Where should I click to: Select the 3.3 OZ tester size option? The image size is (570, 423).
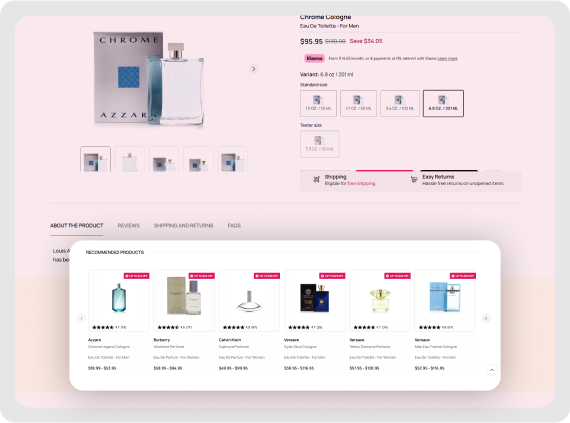tap(320, 144)
